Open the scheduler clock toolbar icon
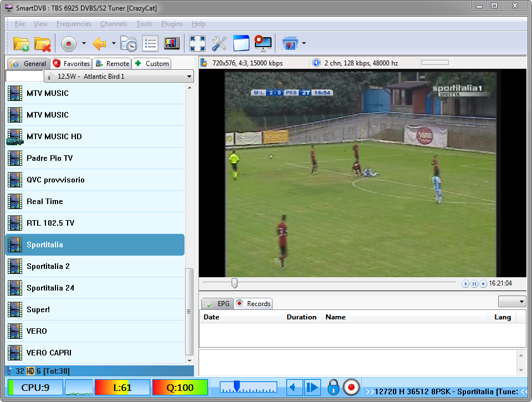The image size is (532, 402). tap(129, 44)
